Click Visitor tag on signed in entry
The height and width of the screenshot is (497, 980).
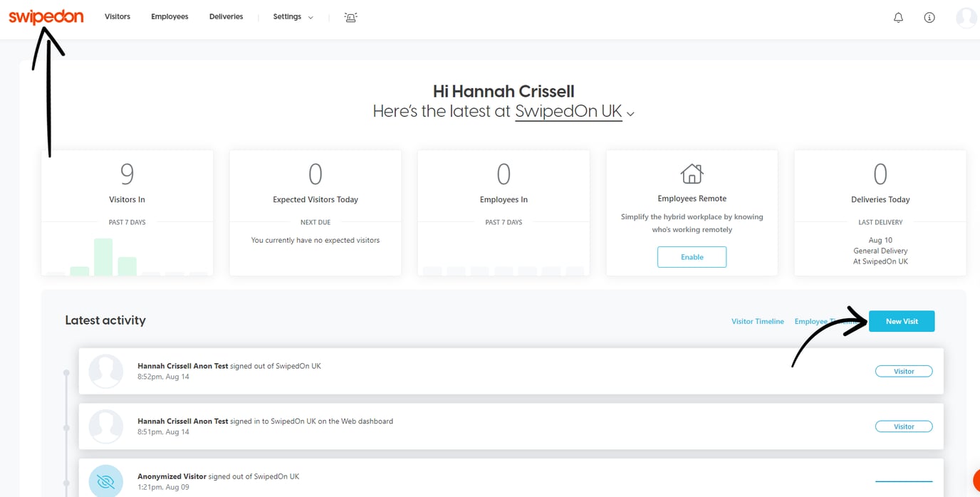(903, 427)
